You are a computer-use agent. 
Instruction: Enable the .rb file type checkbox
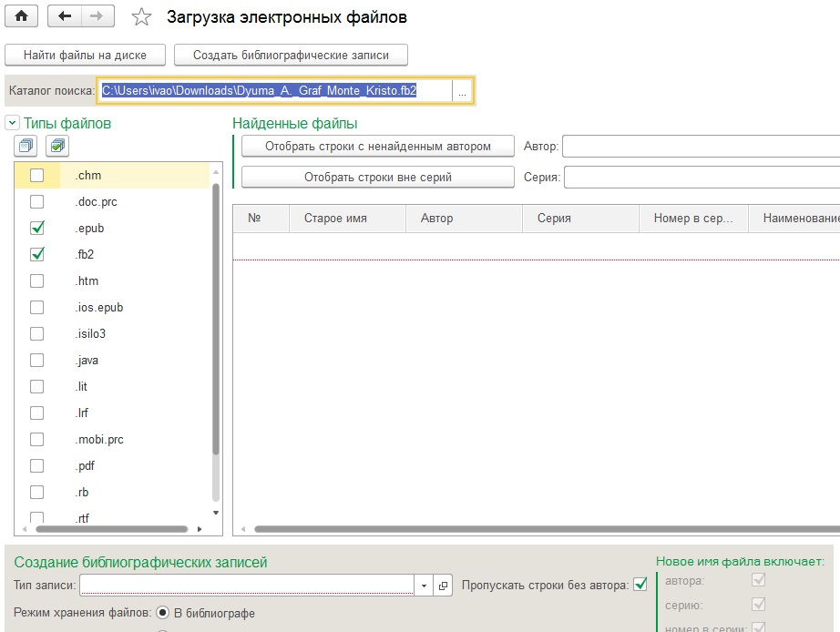(37, 492)
